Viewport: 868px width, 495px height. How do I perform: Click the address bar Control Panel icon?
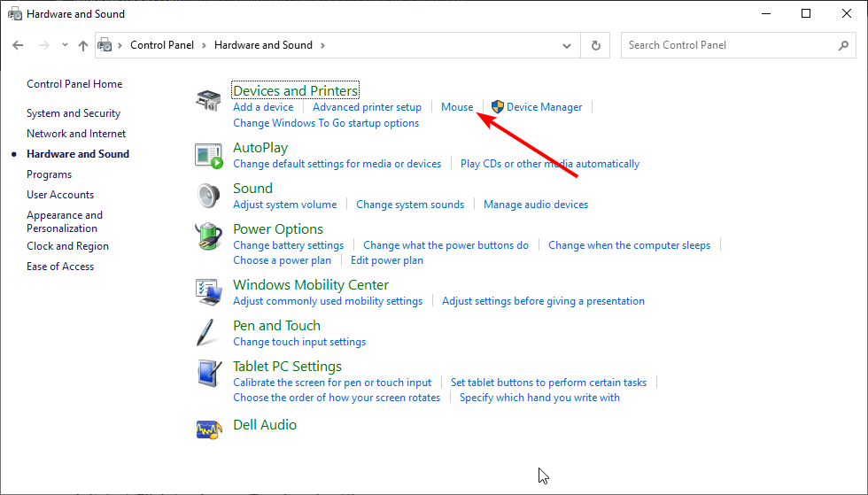[105, 45]
